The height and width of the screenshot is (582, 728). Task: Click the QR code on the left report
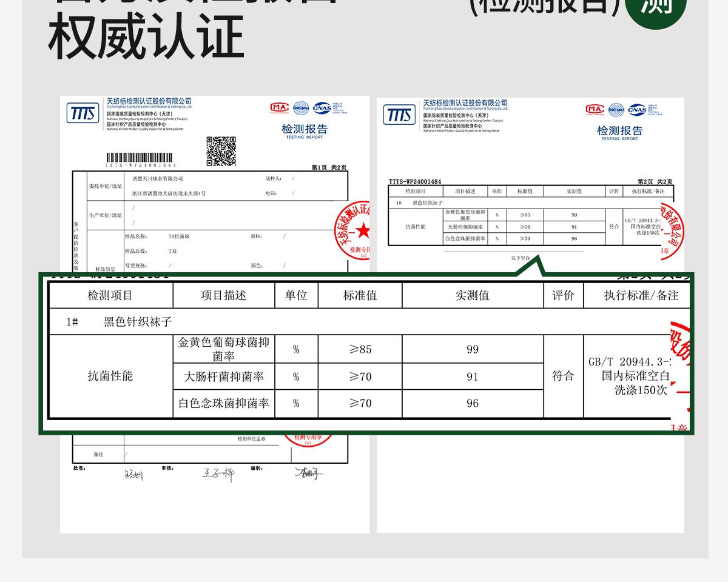[221, 151]
